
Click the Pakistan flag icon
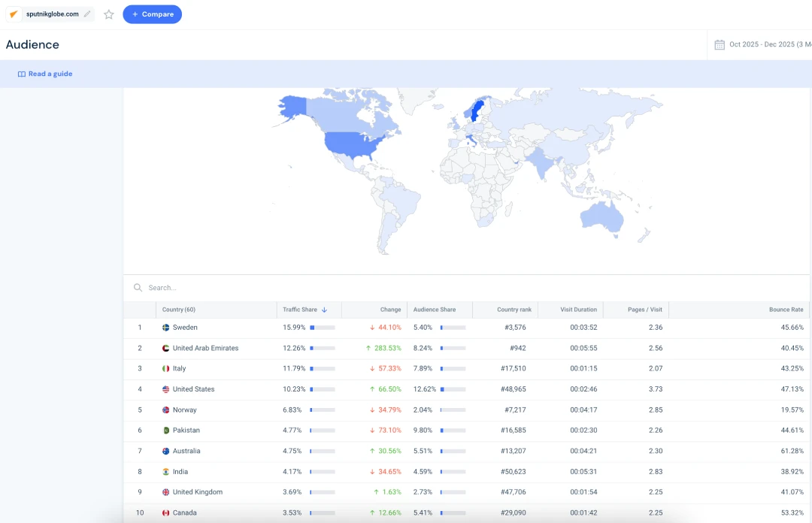166,431
